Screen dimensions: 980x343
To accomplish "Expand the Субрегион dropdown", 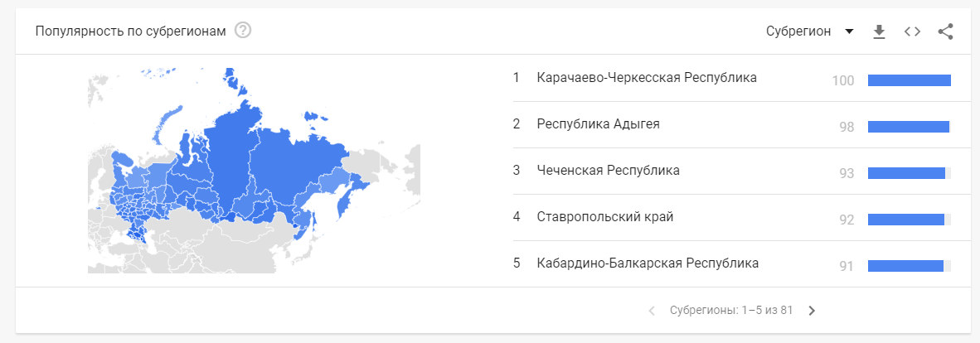I will [x=809, y=31].
